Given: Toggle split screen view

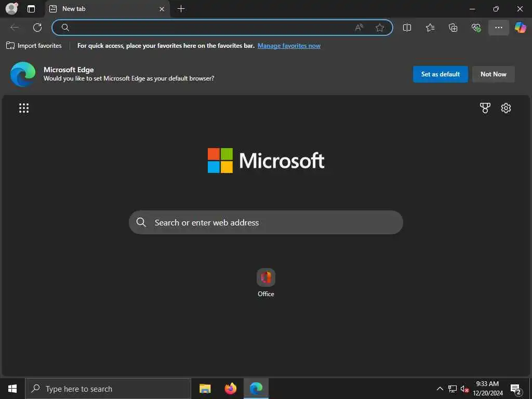Looking at the screenshot, I should (x=407, y=28).
